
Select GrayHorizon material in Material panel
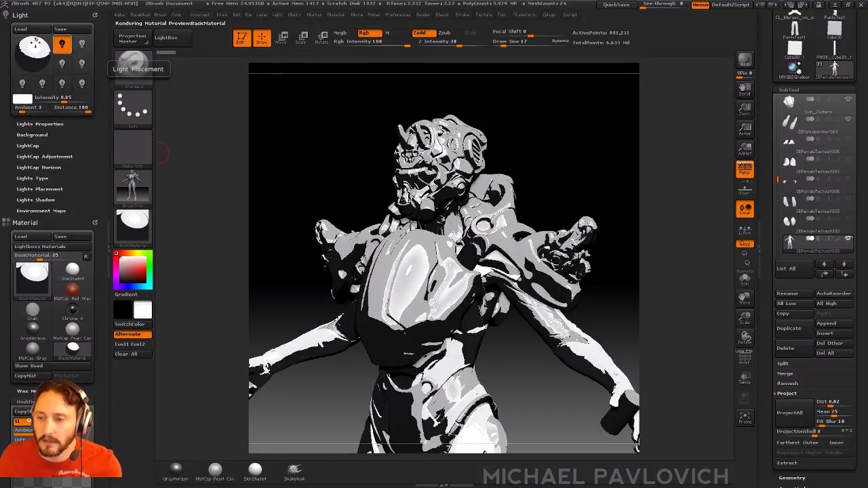(33, 330)
